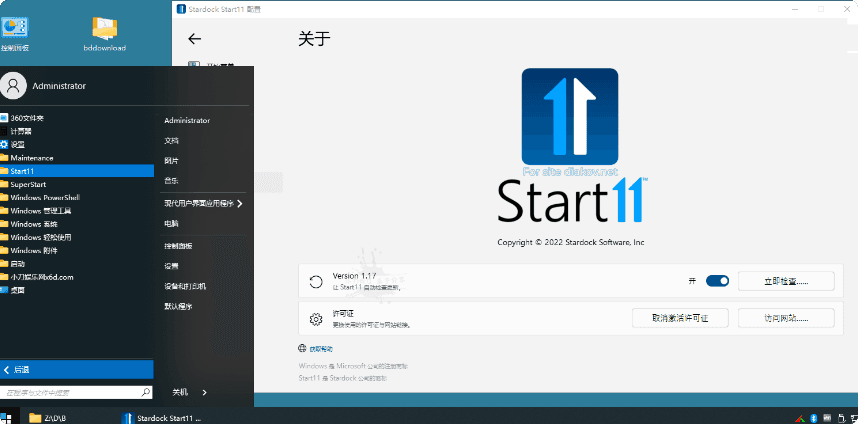Click the 访问网站 button

tap(786, 318)
